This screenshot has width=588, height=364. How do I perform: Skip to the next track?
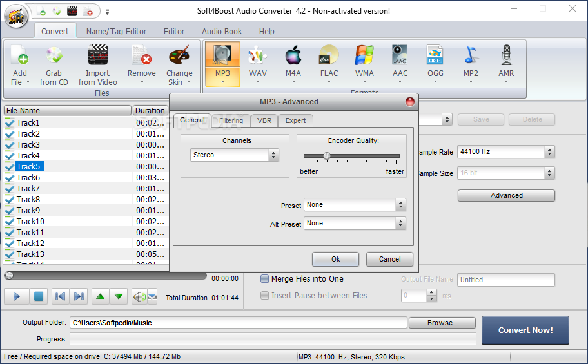(79, 296)
